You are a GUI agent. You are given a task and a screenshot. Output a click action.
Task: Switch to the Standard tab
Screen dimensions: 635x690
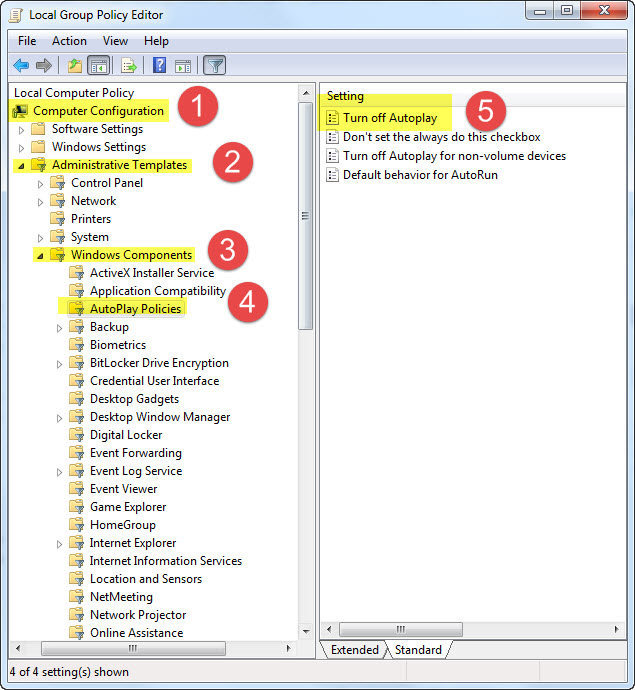coord(418,650)
